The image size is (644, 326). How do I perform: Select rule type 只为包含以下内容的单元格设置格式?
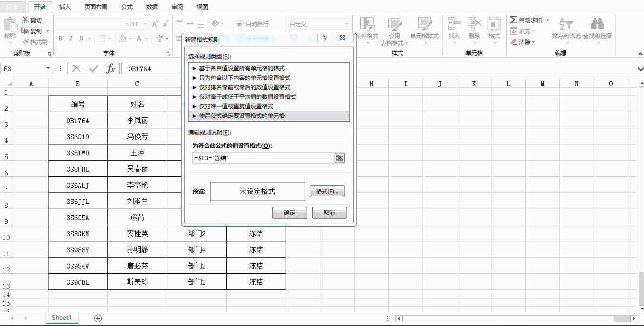(269, 78)
